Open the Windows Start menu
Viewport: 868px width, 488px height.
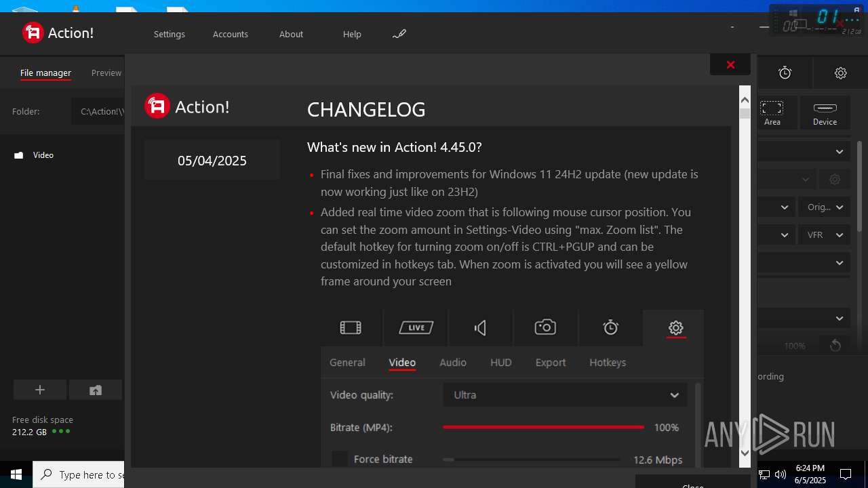[x=16, y=474]
